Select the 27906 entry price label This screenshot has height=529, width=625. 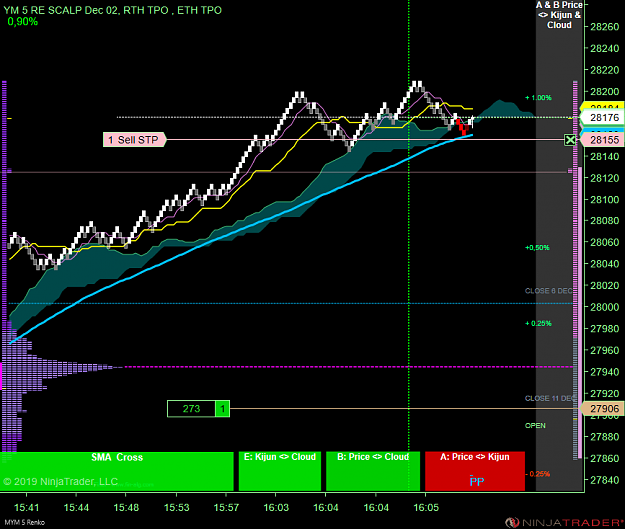602,409
